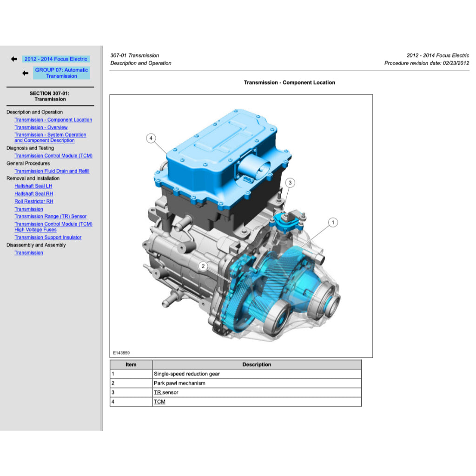Open 2012 - 2014 Focus Electric link

(x=56, y=59)
